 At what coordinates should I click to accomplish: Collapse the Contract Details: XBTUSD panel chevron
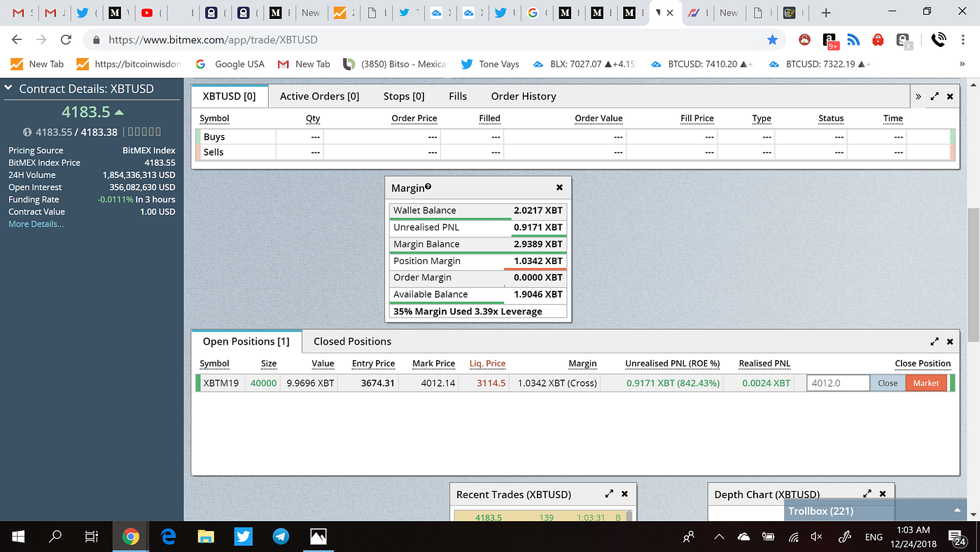pos(8,89)
